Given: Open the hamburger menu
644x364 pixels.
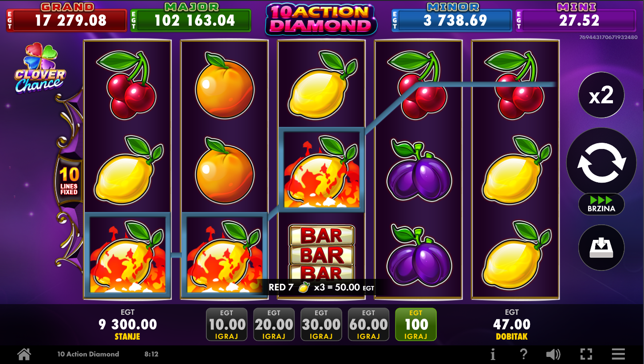Looking at the screenshot, I should coord(618,354).
